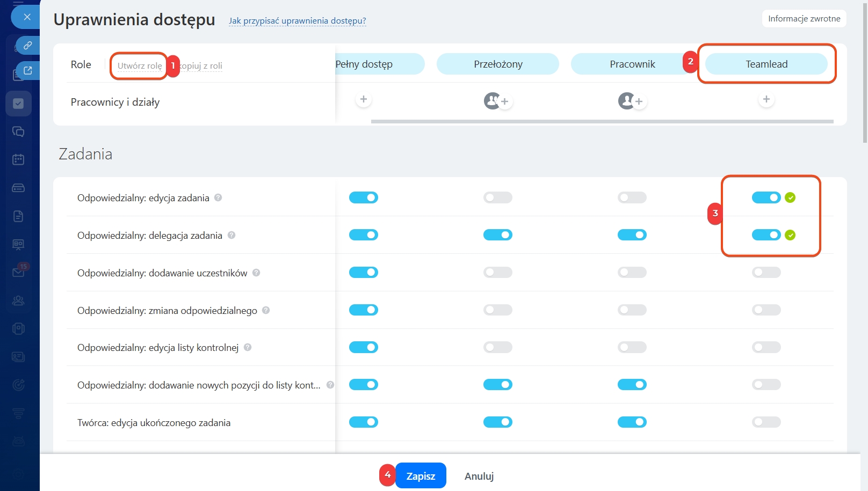Screen dimensions: 868x491
Task: Click the 'Uprawnienia dostępu' page title
Action: (134, 20)
